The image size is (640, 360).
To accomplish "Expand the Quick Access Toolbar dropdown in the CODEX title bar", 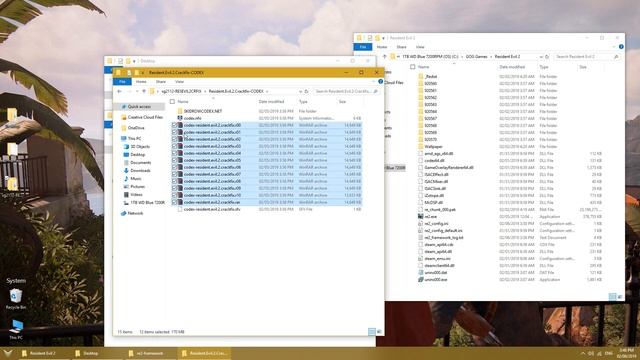I will coord(142,73).
